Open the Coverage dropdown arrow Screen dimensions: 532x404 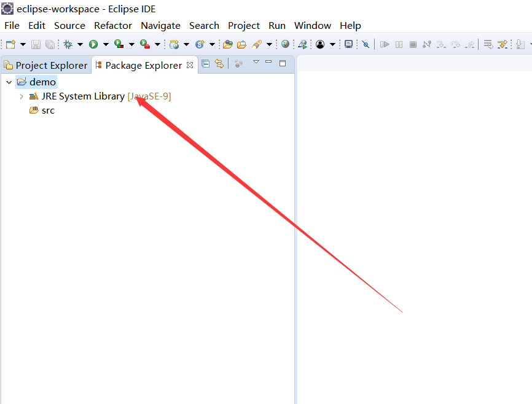click(x=131, y=44)
